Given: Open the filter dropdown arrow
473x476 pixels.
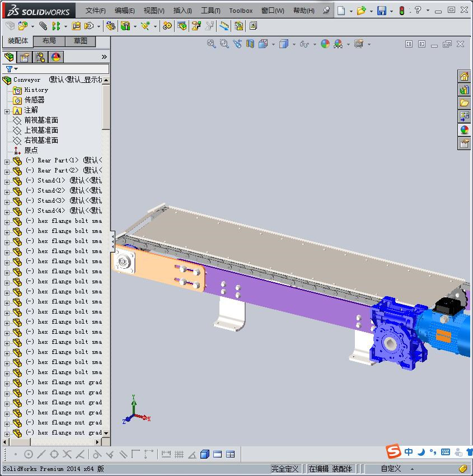Looking at the screenshot, I should tap(16, 69).
